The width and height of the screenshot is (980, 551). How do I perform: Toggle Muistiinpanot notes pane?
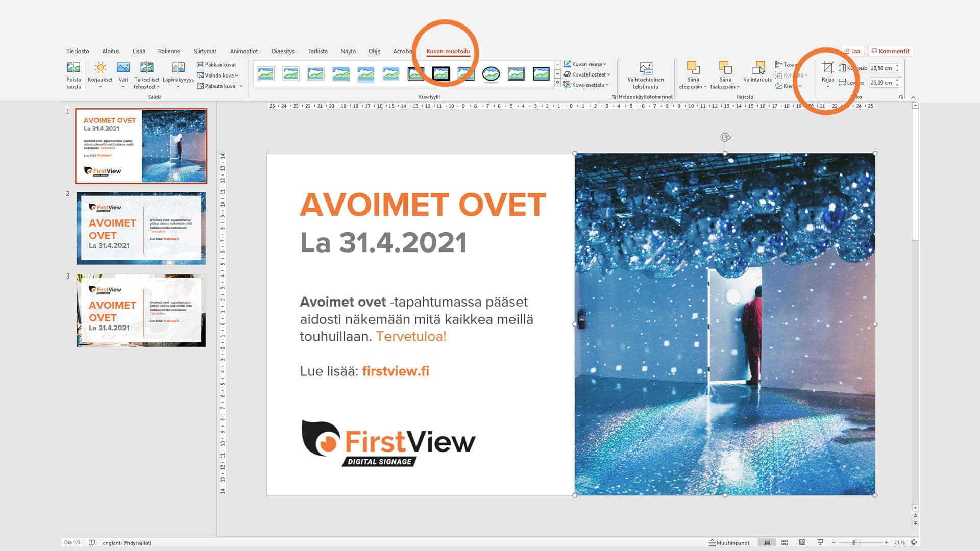(729, 543)
